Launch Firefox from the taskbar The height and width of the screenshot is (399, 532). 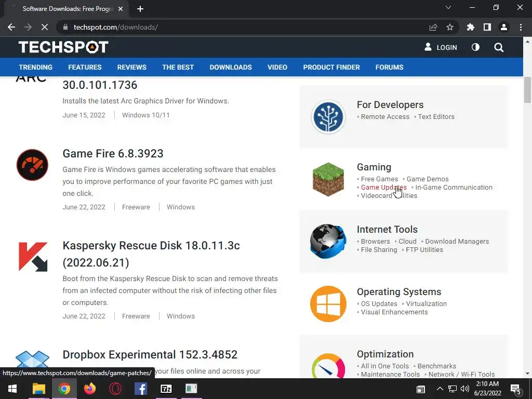[90, 389]
